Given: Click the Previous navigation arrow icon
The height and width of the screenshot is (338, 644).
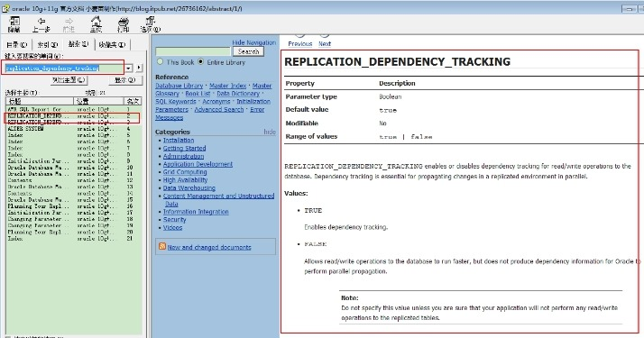Looking at the screenshot, I should (299, 34).
